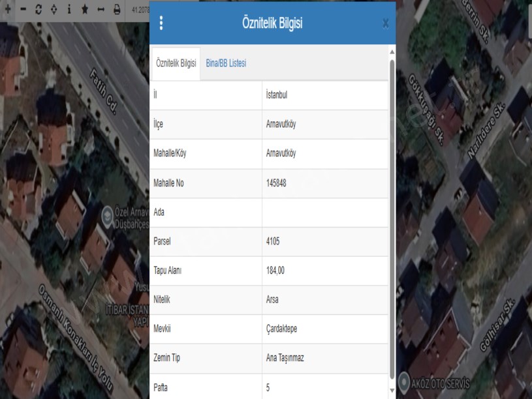Image resolution: width=532 pixels, height=399 pixels.
Task: Click the Parsel value 4105 cell
Action: [324, 242]
